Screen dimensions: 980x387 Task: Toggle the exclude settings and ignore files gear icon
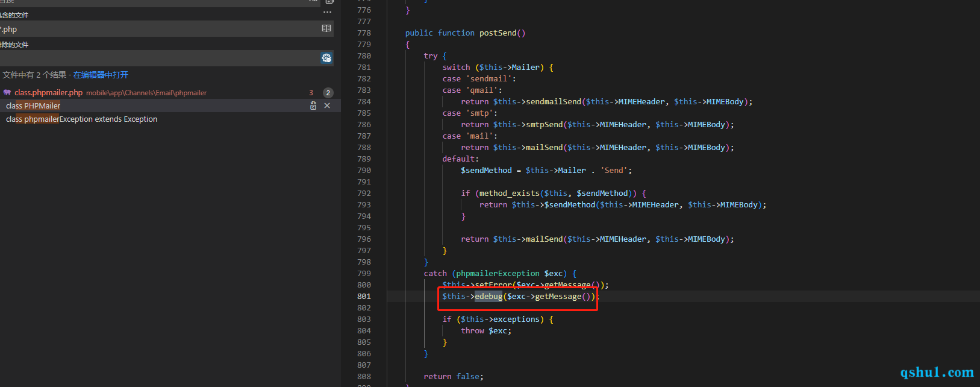pyautogui.click(x=326, y=58)
